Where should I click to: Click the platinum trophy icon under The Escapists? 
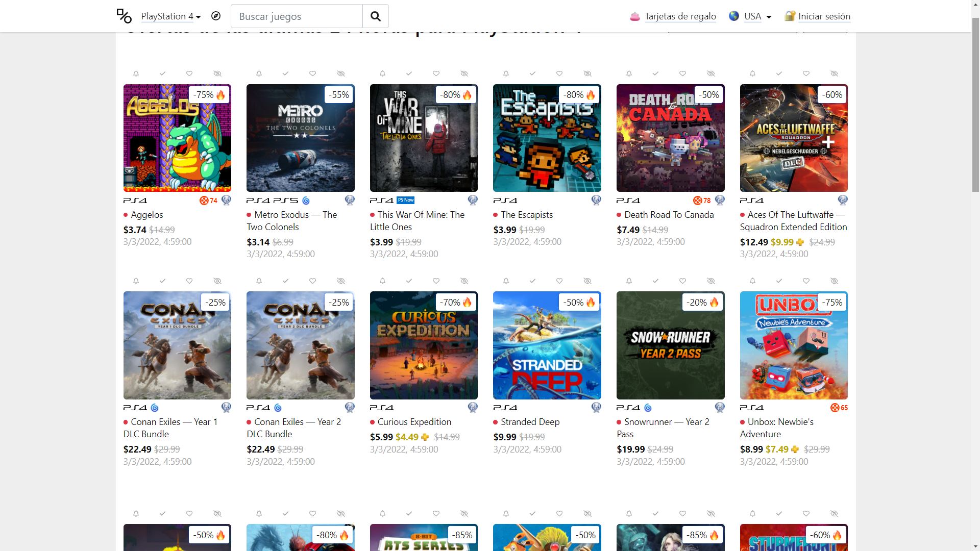point(596,201)
